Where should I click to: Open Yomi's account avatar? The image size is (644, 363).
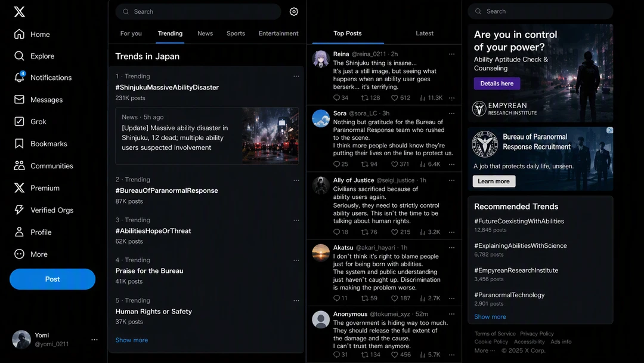pos(21,340)
